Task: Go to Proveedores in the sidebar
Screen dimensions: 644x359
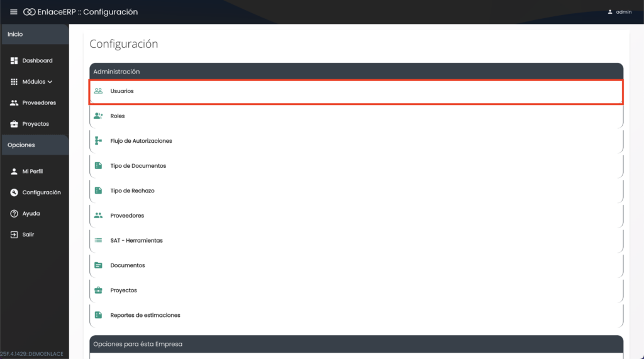Action: [38, 103]
